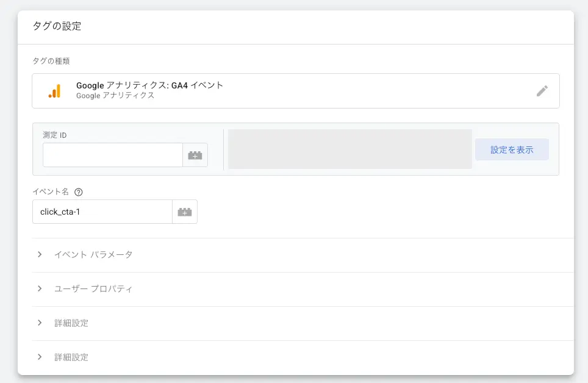
Task: Expand the chevron of the lower 詳細設定 row
Action: pyautogui.click(x=40, y=357)
